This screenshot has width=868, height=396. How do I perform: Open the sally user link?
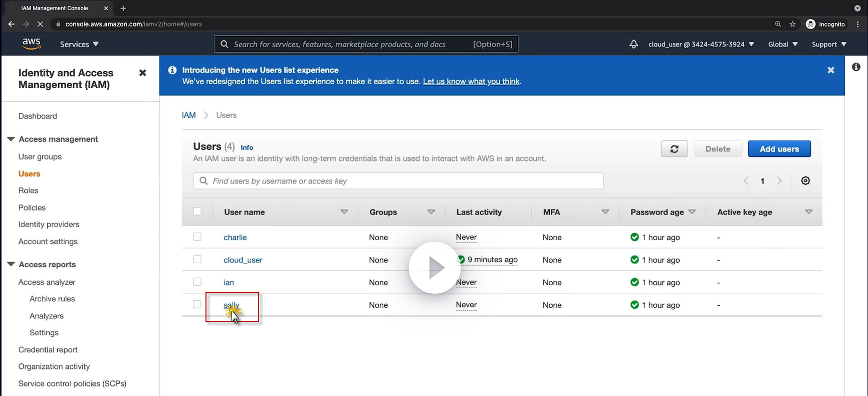click(x=231, y=305)
